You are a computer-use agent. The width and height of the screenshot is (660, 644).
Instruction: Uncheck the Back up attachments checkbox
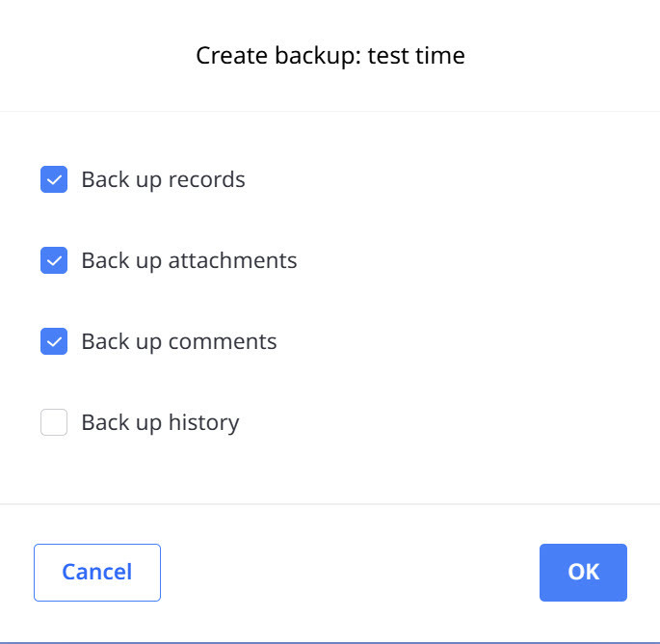pyautogui.click(x=54, y=260)
